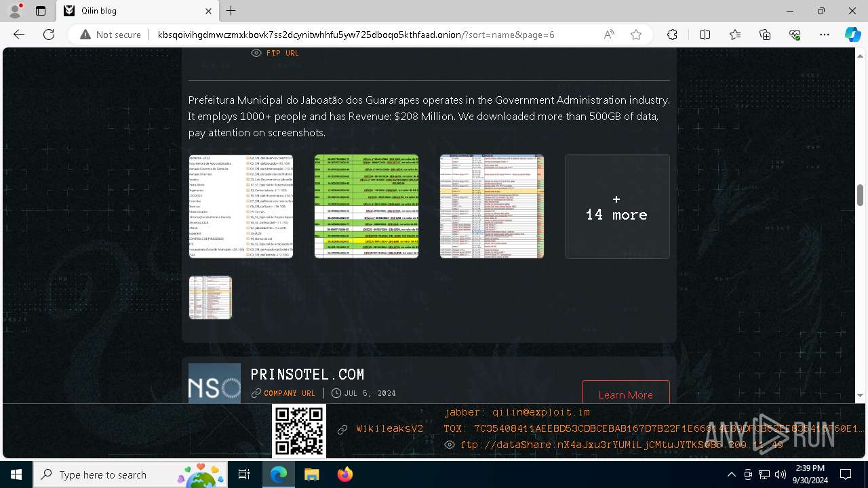Click the Read aloud icon in address bar
Screen dimensions: 868x488
609,35
